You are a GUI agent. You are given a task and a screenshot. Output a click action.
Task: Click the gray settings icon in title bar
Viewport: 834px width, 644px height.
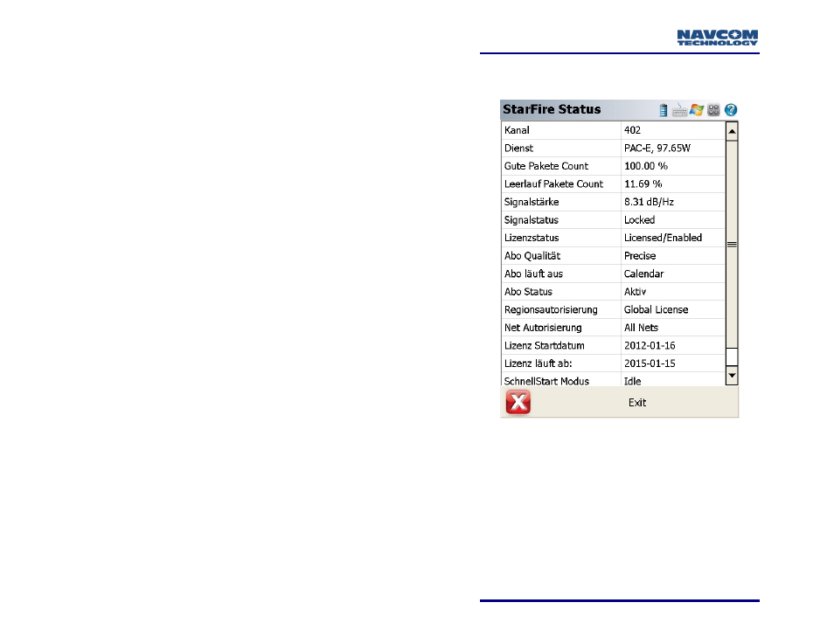coord(713,110)
